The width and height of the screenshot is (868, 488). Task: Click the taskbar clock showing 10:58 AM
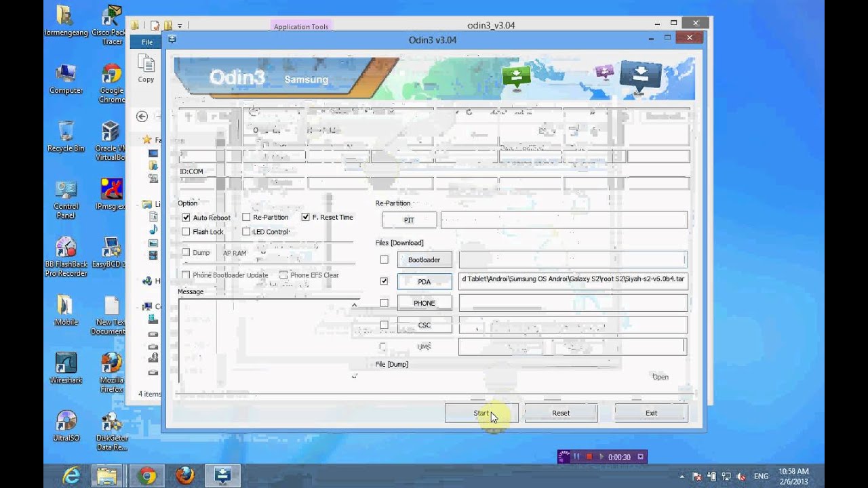[x=793, y=476]
